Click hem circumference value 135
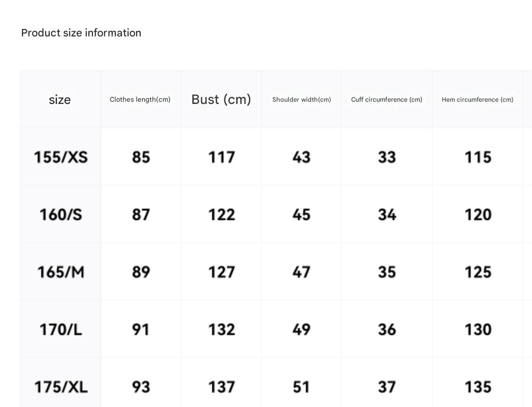The height and width of the screenshot is (407, 532). 478,387
